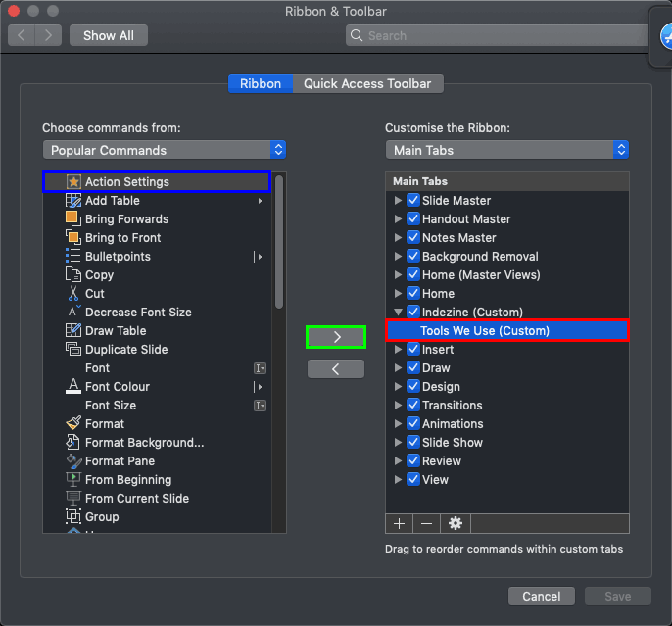672x626 pixels.
Task: Remove command with the left arrow button
Action: [336, 368]
